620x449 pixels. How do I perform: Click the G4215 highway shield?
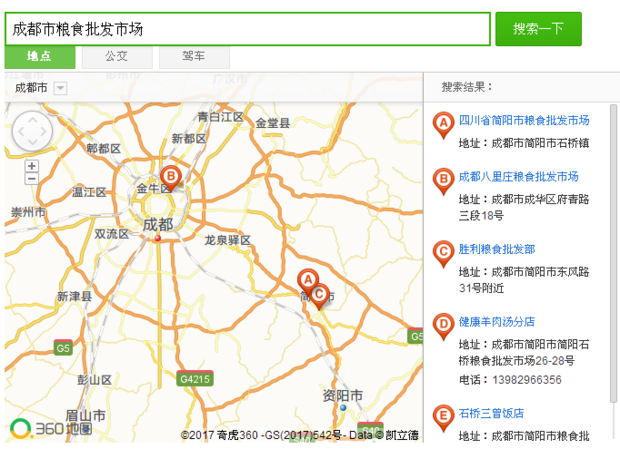pyautogui.click(x=195, y=379)
